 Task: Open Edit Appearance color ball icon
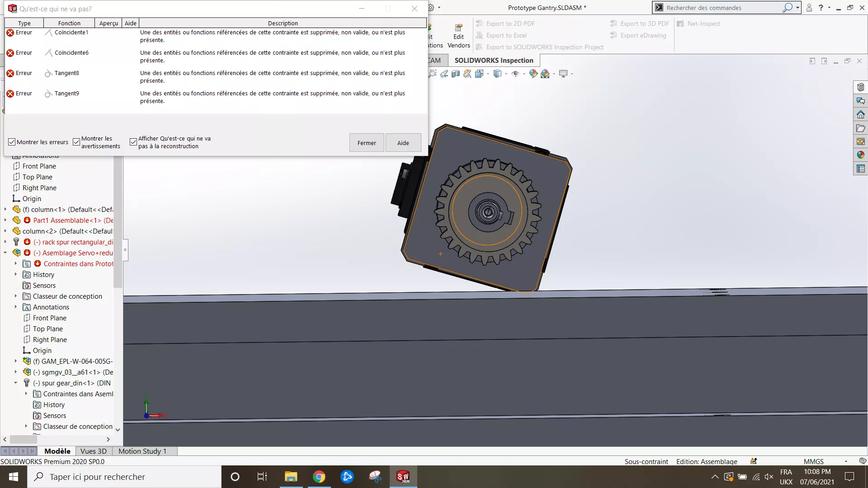pos(533,74)
